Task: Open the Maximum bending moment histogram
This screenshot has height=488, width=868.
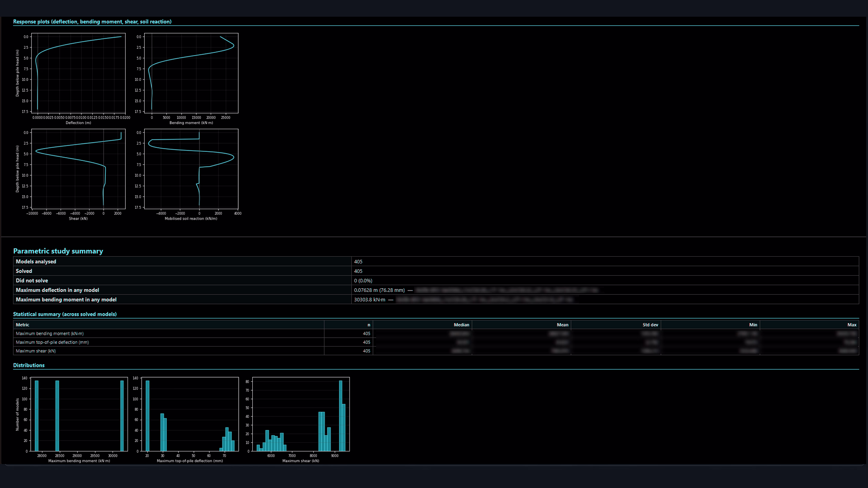Action: tap(79, 414)
